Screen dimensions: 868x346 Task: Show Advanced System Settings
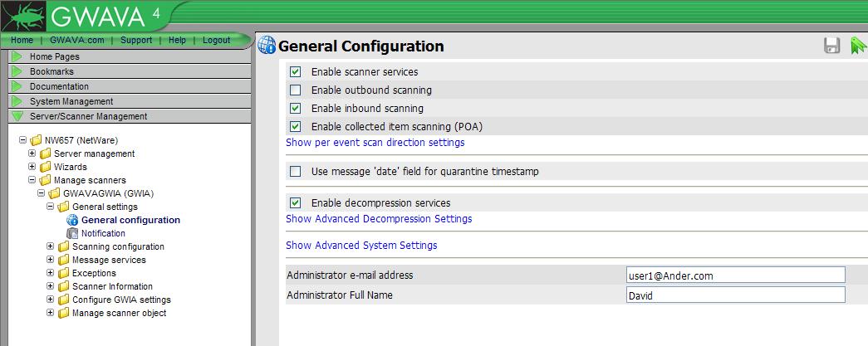pyautogui.click(x=361, y=246)
